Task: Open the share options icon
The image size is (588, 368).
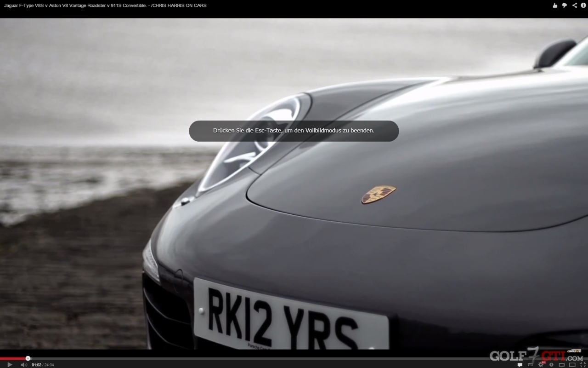Action: [575, 6]
